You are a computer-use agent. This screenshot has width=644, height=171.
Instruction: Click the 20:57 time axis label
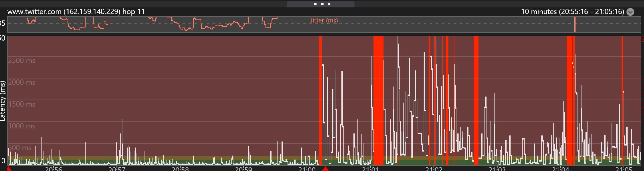(x=117, y=169)
